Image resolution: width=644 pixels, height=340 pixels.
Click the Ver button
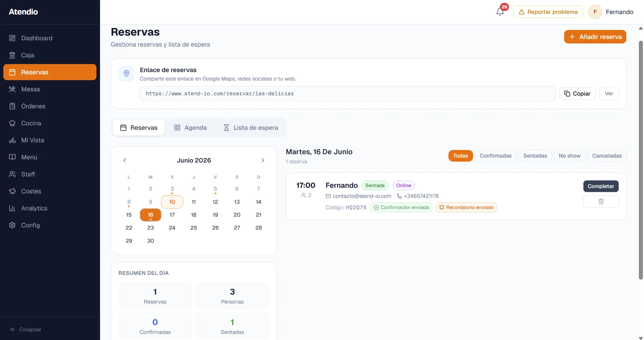(609, 94)
